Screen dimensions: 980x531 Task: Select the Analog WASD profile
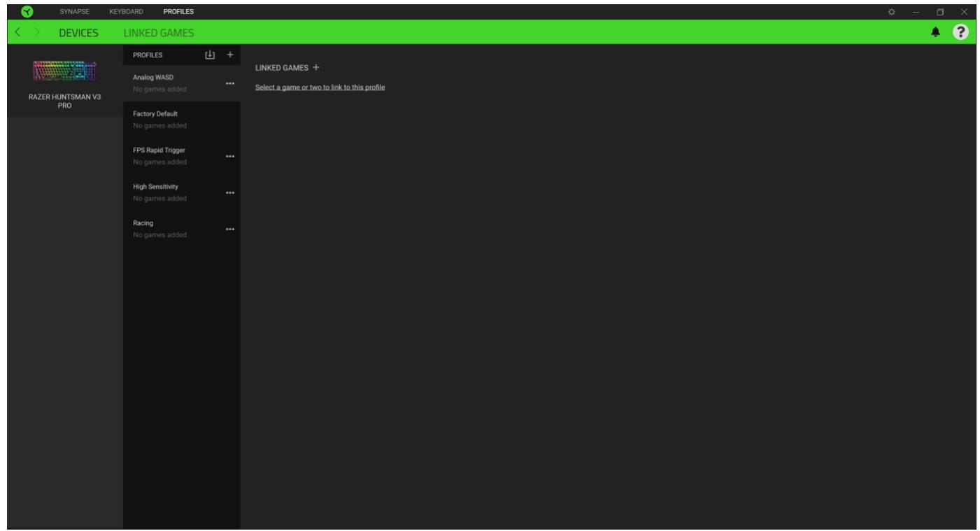pyautogui.click(x=182, y=83)
